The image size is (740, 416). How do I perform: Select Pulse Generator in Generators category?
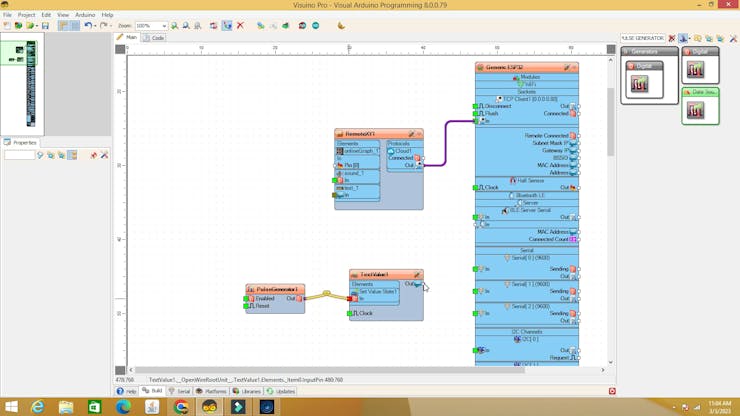point(639,81)
